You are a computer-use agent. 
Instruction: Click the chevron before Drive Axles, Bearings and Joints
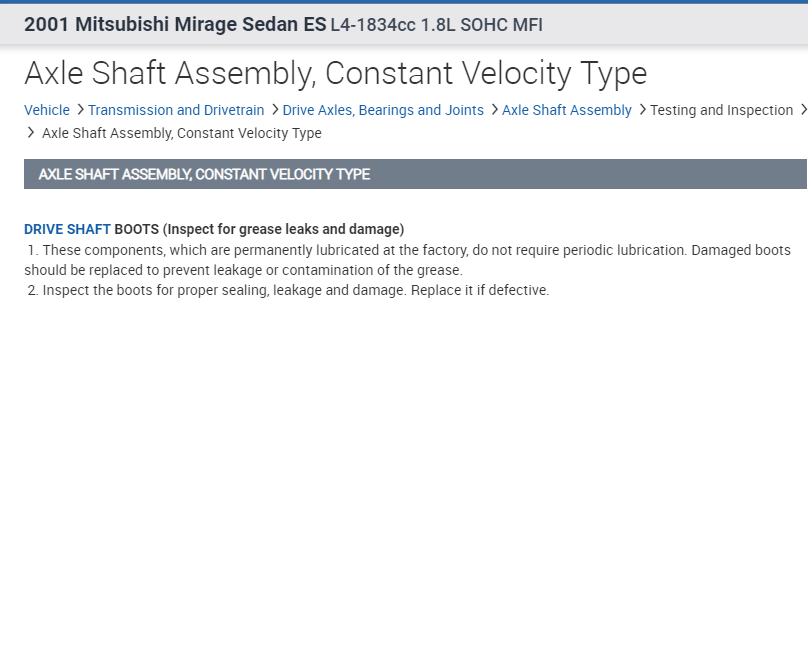click(274, 110)
